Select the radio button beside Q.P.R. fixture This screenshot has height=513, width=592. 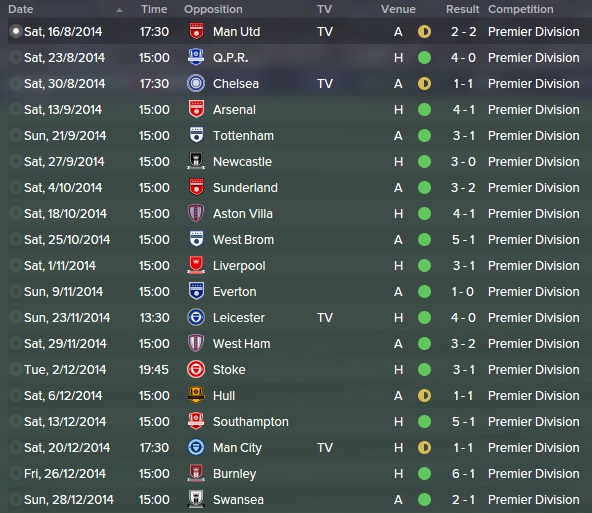click(16, 57)
